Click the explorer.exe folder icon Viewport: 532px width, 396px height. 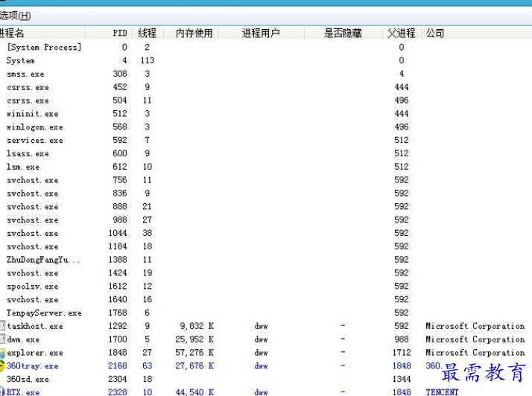[x=2, y=353]
